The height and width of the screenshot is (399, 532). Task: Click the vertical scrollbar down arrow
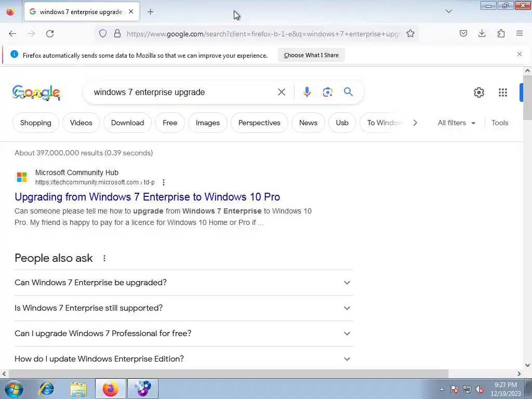point(527,365)
